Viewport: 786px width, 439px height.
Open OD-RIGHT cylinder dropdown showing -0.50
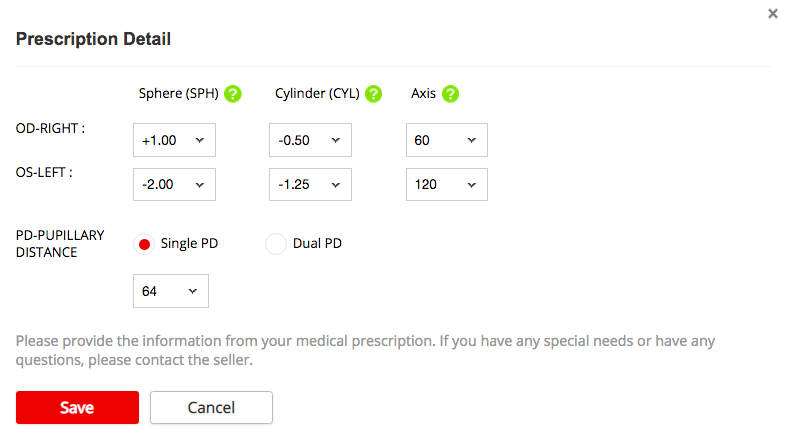310,141
